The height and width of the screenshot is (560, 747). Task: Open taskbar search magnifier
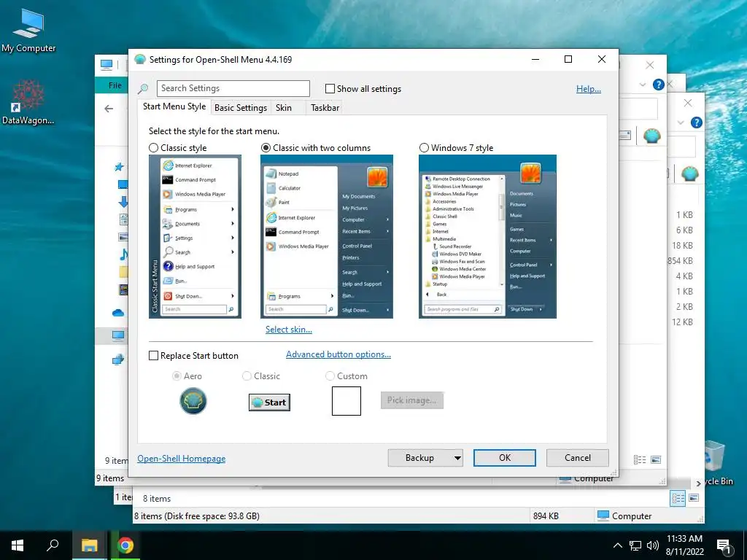pyautogui.click(x=53, y=545)
